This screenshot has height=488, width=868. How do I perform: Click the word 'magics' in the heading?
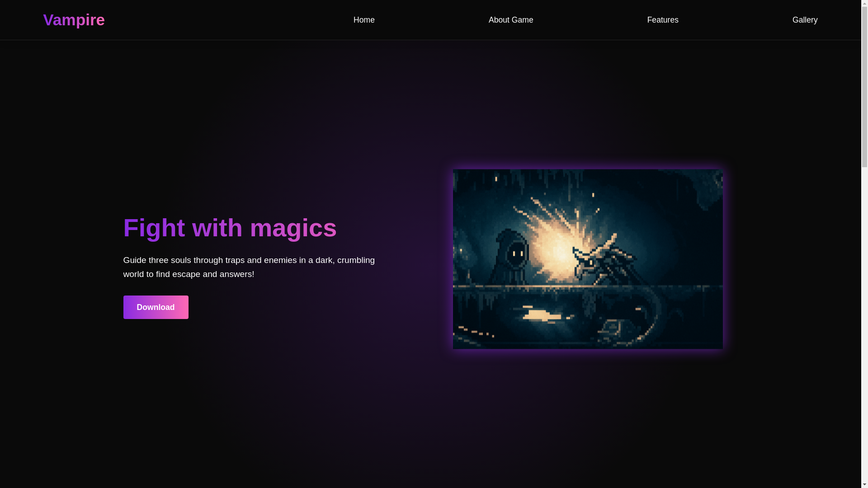(x=293, y=228)
